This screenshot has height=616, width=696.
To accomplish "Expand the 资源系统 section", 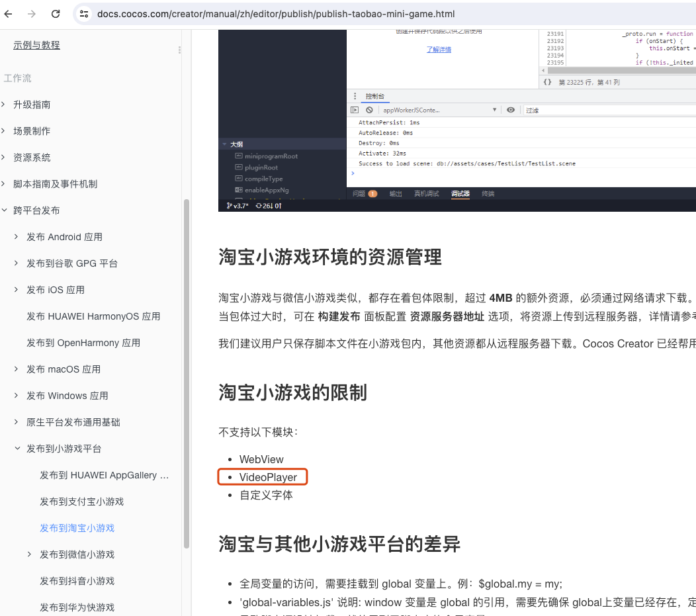I will pos(3,157).
